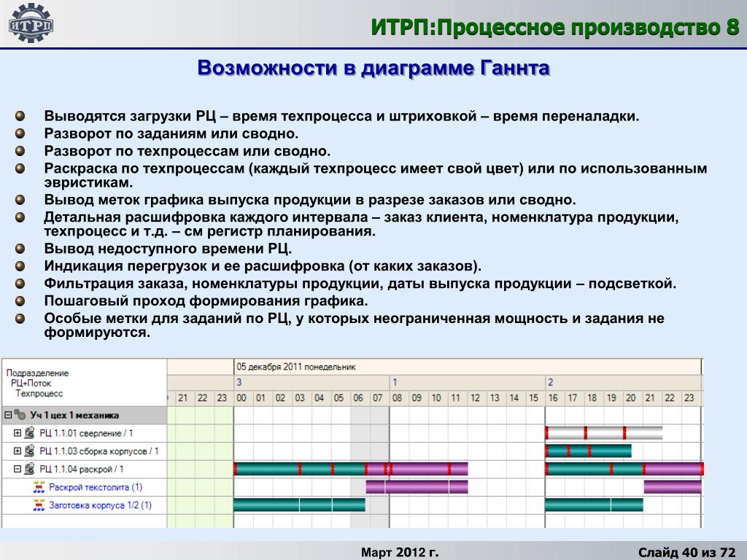Collapse the РЦ 1.1.04 раскрой / 1 row
This screenshot has height=560, width=747.
(18, 469)
